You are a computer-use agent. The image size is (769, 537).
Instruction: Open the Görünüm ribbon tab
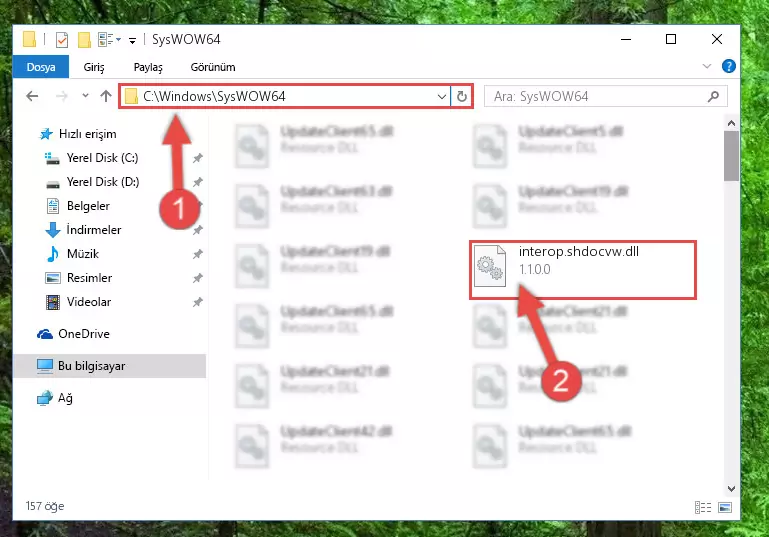point(213,67)
